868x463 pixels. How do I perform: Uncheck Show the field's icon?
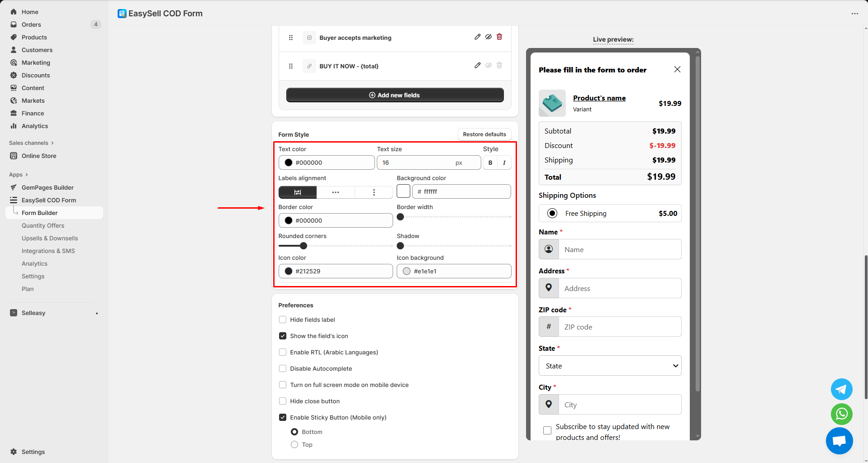[x=283, y=336]
